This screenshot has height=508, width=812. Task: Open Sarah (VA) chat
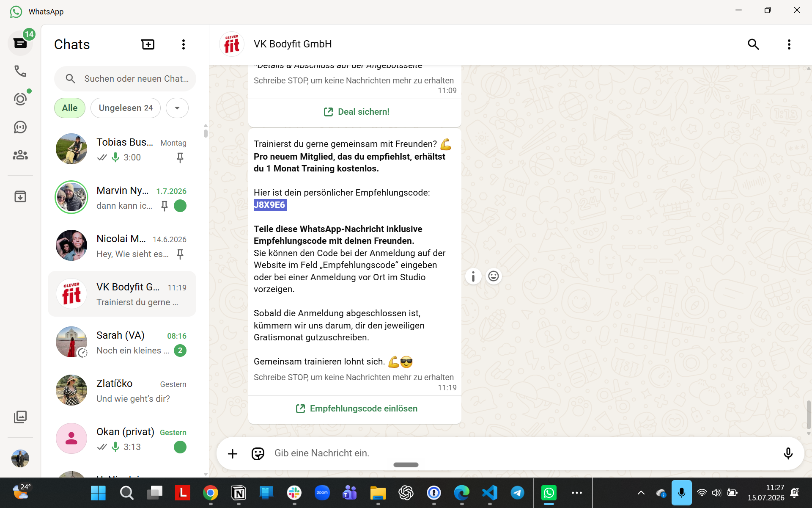(122, 342)
